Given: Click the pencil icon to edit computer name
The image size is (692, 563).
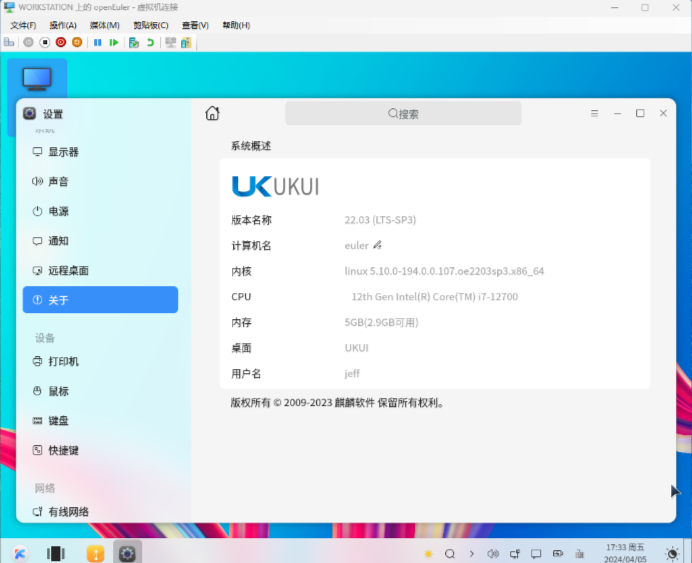Looking at the screenshot, I should point(378,245).
